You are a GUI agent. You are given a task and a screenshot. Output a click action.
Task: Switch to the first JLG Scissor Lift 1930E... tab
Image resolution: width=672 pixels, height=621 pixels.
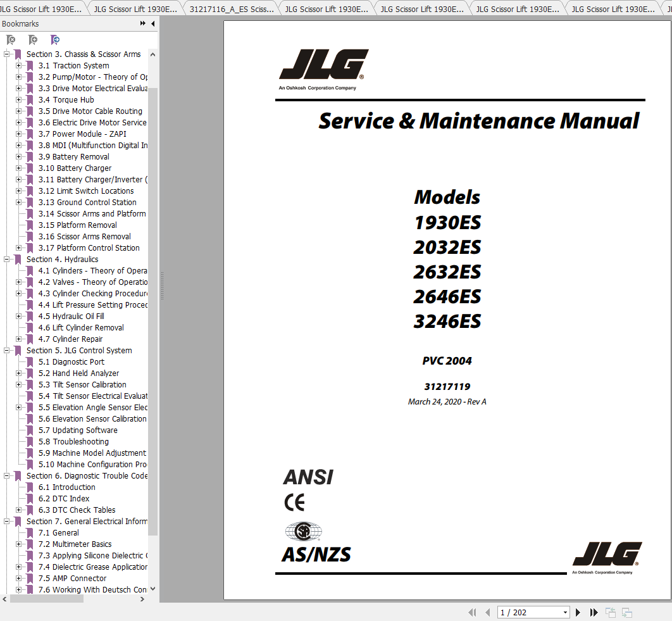coord(40,9)
